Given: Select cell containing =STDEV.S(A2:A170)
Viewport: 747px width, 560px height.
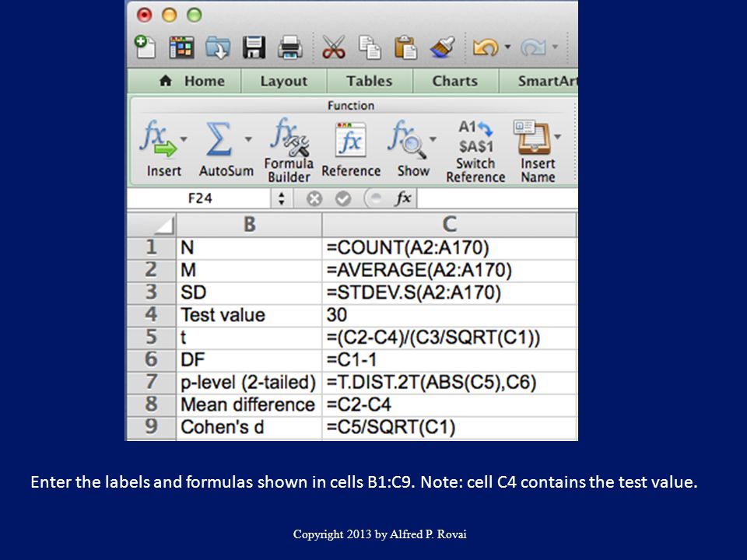Looking at the screenshot, I should coord(449,292).
